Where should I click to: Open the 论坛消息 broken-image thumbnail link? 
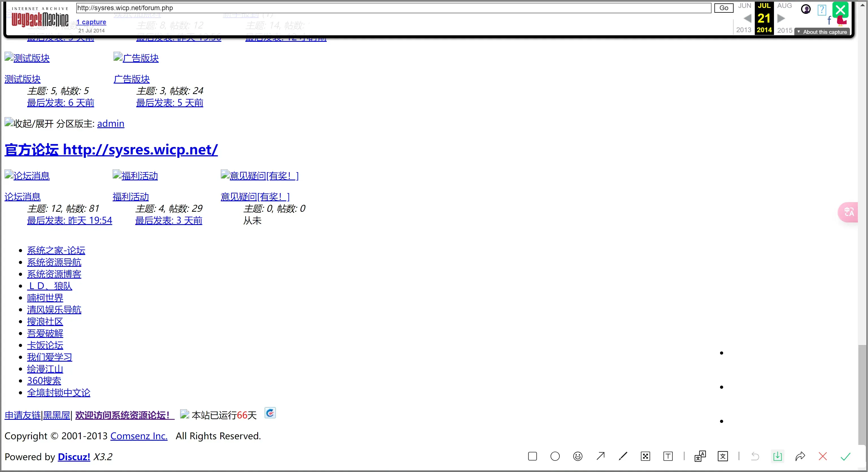[x=27, y=176]
